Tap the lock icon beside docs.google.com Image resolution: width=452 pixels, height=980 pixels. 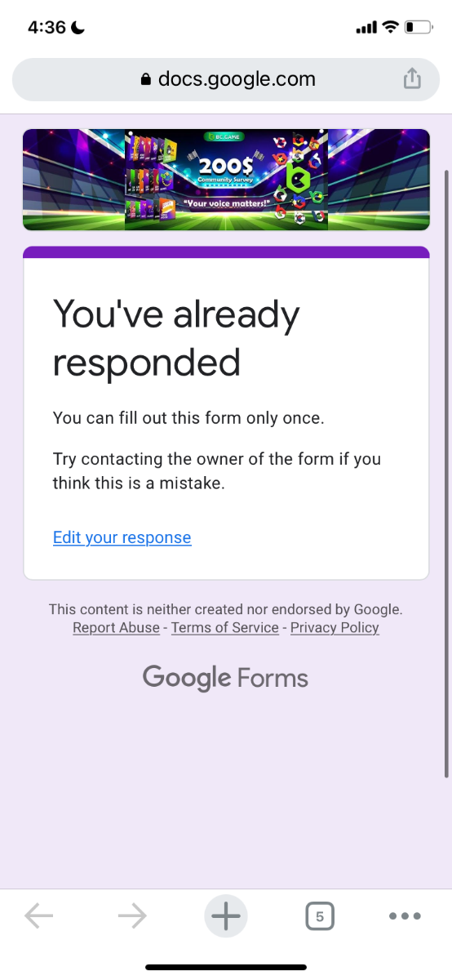[146, 79]
